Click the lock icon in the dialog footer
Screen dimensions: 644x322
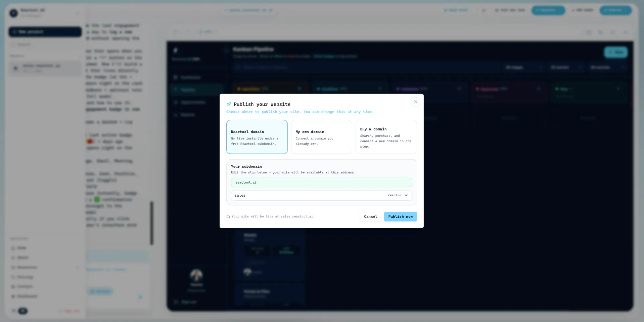click(x=228, y=216)
